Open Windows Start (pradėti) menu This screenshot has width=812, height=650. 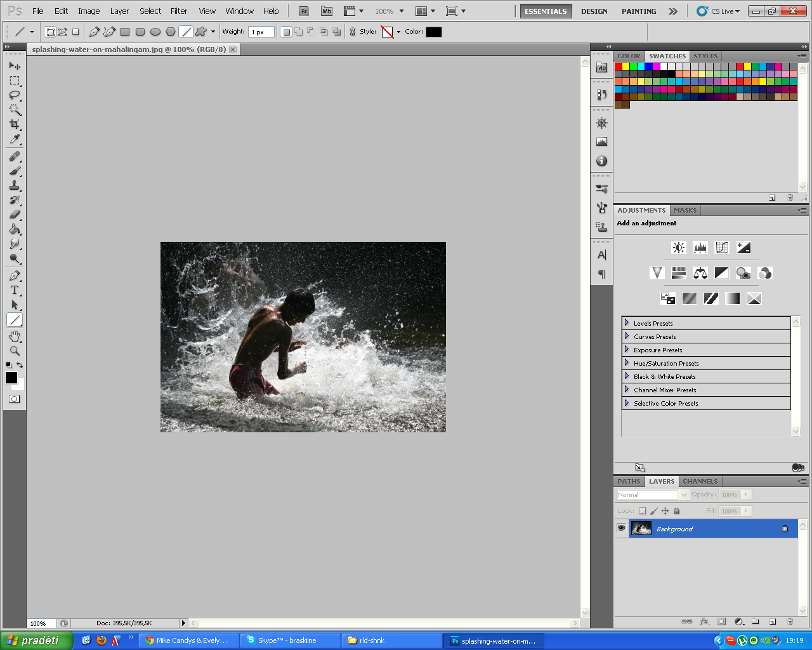pos(37,640)
